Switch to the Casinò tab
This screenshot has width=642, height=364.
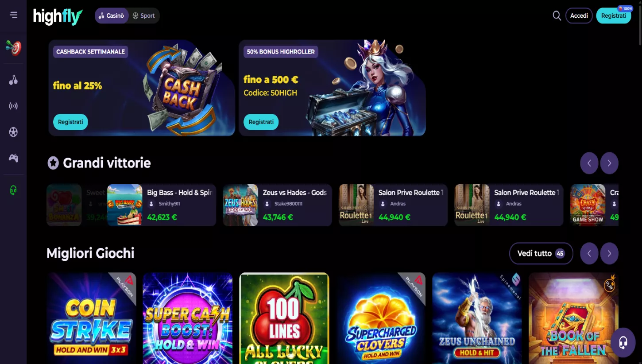click(x=112, y=15)
